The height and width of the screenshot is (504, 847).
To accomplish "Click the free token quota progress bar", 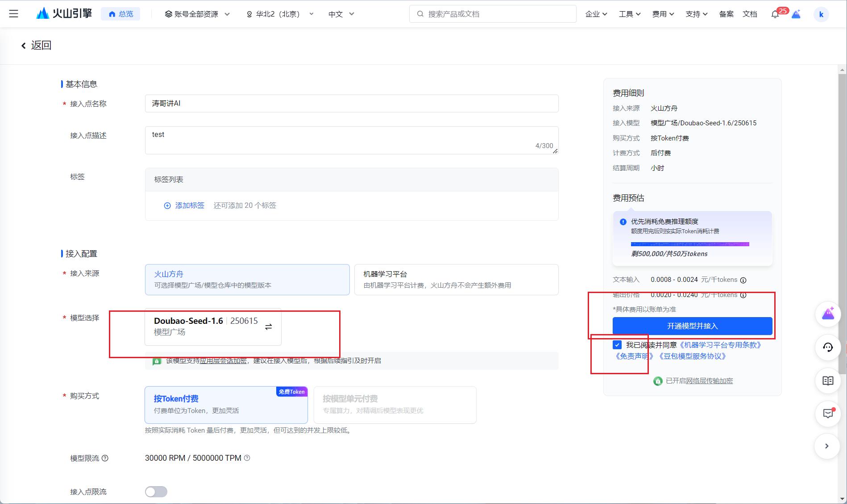I will click(x=690, y=244).
